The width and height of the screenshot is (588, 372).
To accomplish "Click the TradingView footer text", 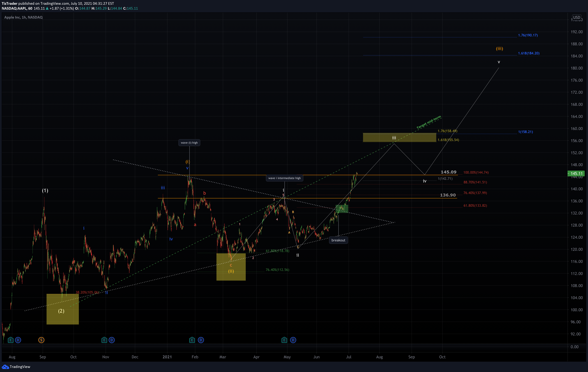I will pyautogui.click(x=20, y=367).
